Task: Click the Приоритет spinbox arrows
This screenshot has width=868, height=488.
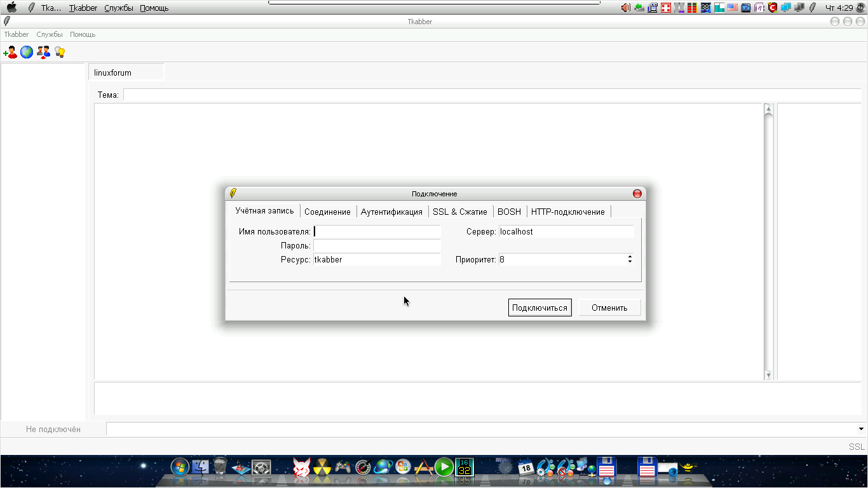Action: pyautogui.click(x=630, y=259)
